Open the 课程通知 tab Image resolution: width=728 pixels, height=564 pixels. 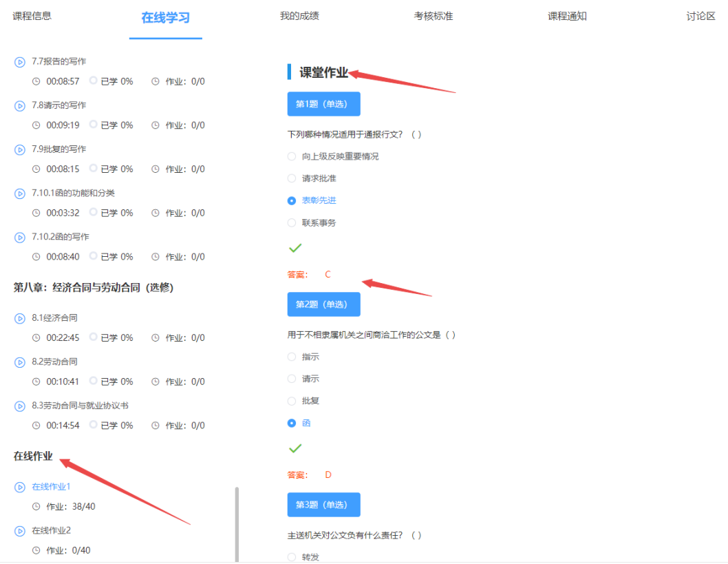tap(568, 17)
